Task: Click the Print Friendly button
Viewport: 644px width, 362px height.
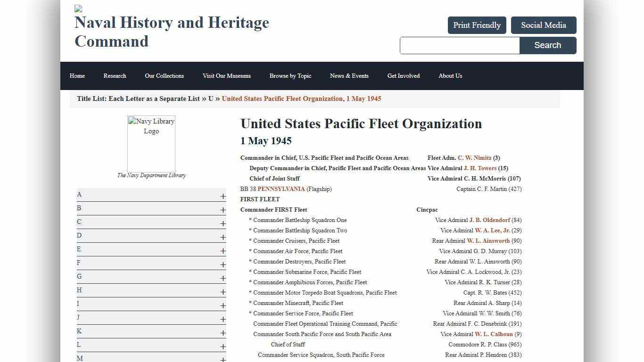Action: (477, 25)
